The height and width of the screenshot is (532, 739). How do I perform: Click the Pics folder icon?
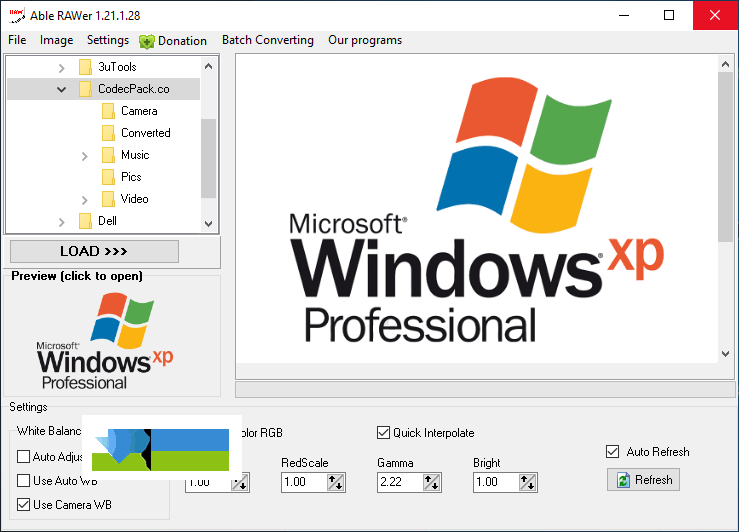(108, 177)
